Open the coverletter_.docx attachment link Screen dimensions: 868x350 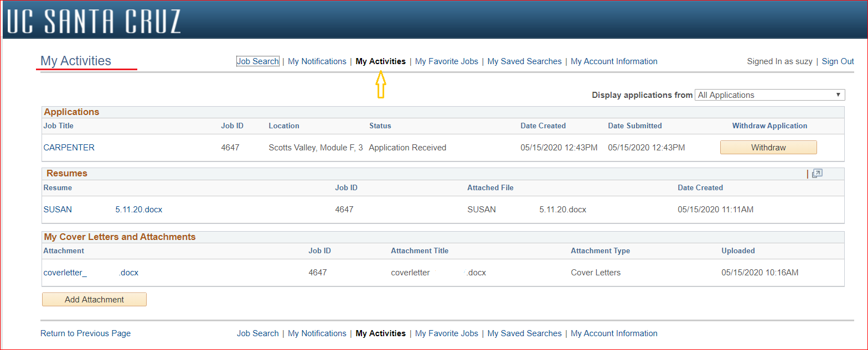[91, 273]
